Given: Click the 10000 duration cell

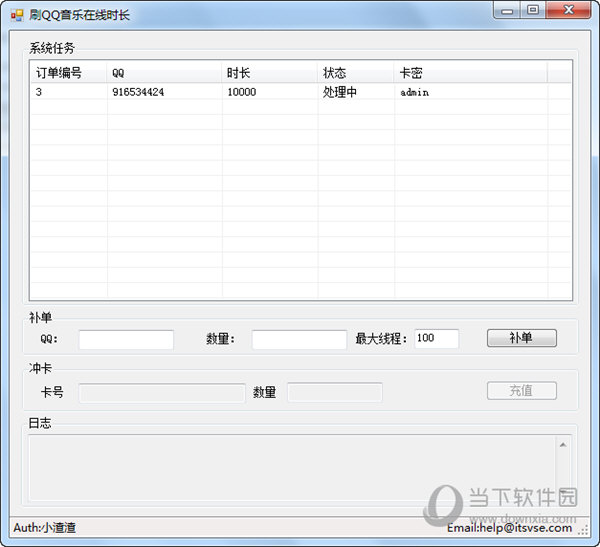Looking at the screenshot, I should 270,92.
